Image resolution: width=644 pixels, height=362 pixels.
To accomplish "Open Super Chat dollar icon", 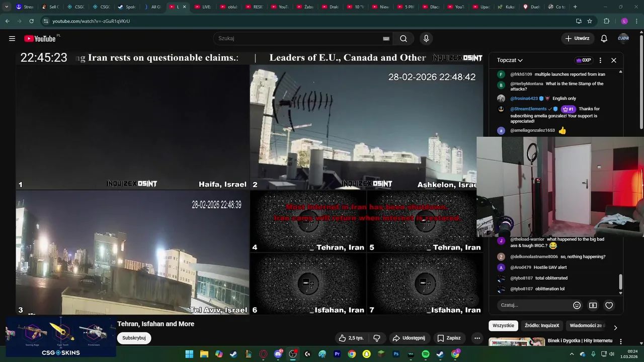I will (593, 305).
